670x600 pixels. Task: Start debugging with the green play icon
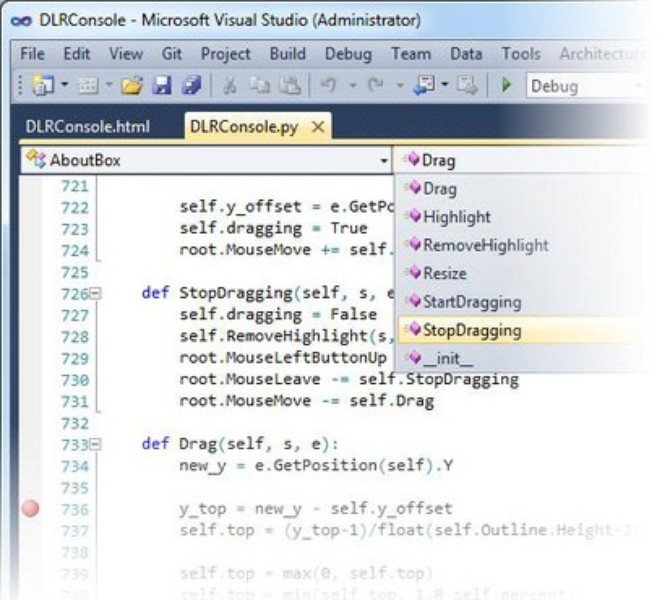pos(506,85)
